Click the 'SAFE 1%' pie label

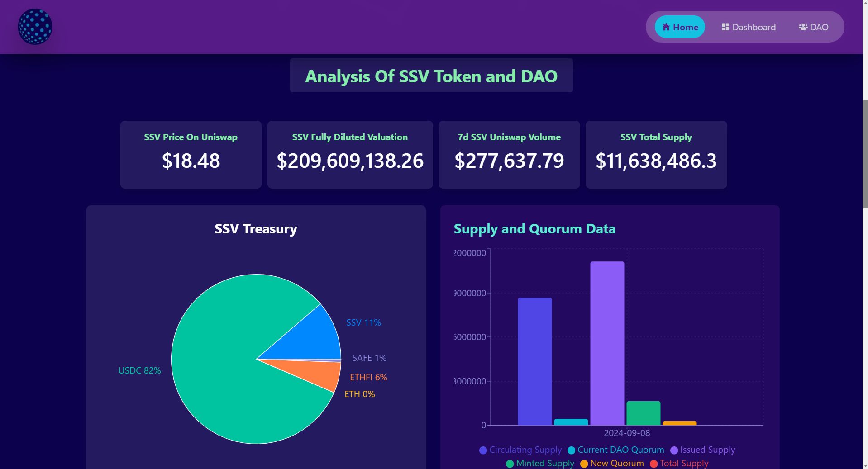pos(369,358)
